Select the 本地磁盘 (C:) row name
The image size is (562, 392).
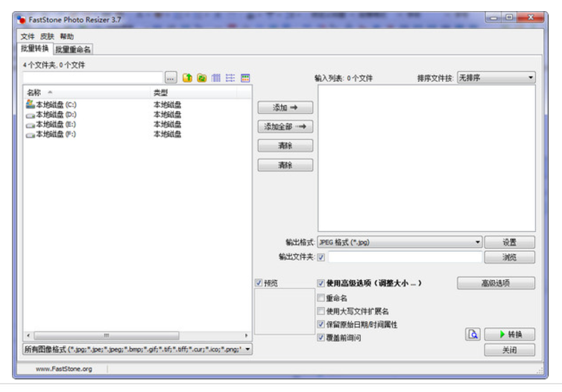(x=56, y=104)
